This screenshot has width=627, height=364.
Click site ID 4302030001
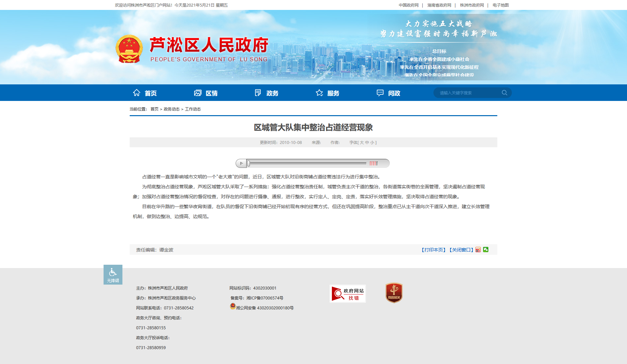[265, 288]
